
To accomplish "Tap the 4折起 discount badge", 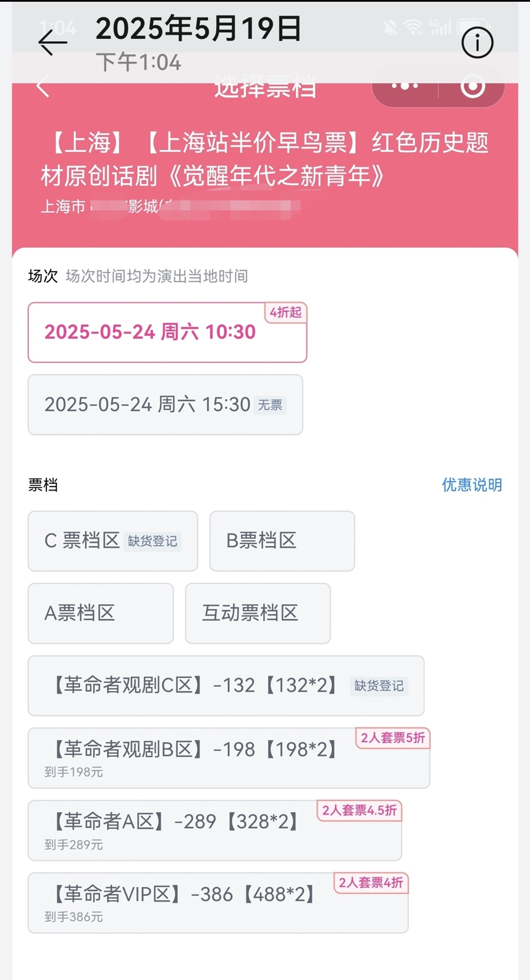I will [x=286, y=312].
